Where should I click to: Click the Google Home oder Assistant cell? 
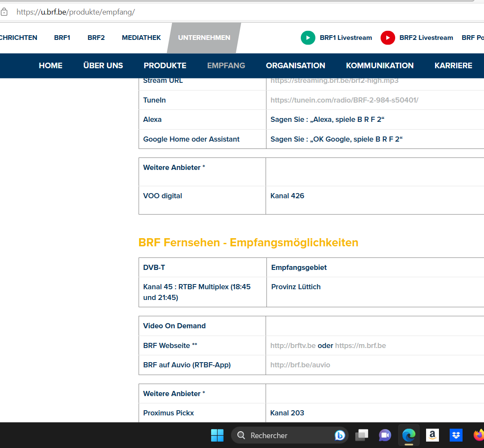(x=203, y=139)
